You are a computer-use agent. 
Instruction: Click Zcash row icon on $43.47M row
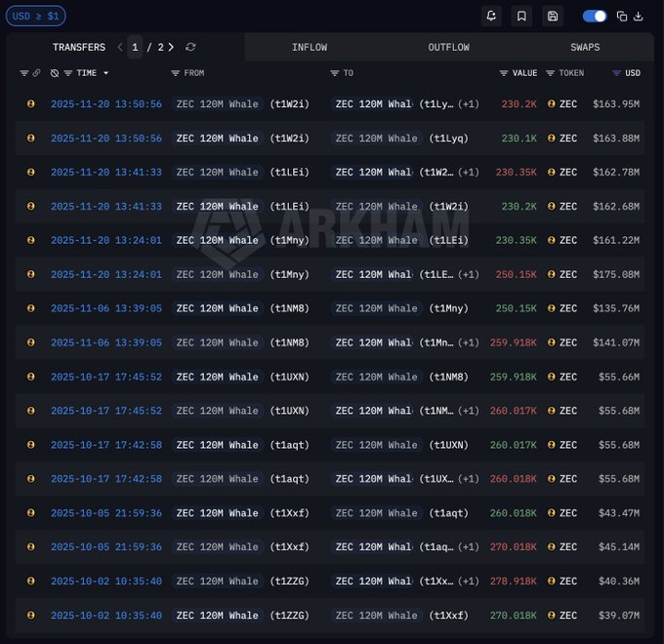(x=30, y=513)
